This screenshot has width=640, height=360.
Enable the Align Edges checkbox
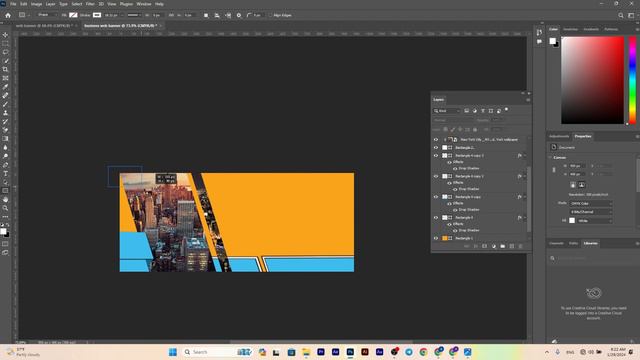point(270,15)
